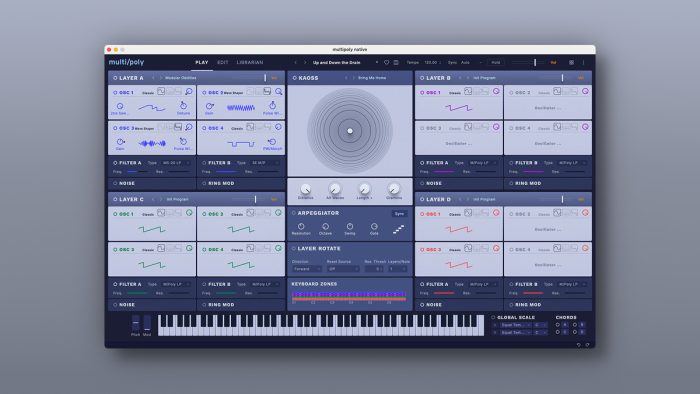
Task: Click the Keyboard Zones color bars
Action: coord(349,296)
